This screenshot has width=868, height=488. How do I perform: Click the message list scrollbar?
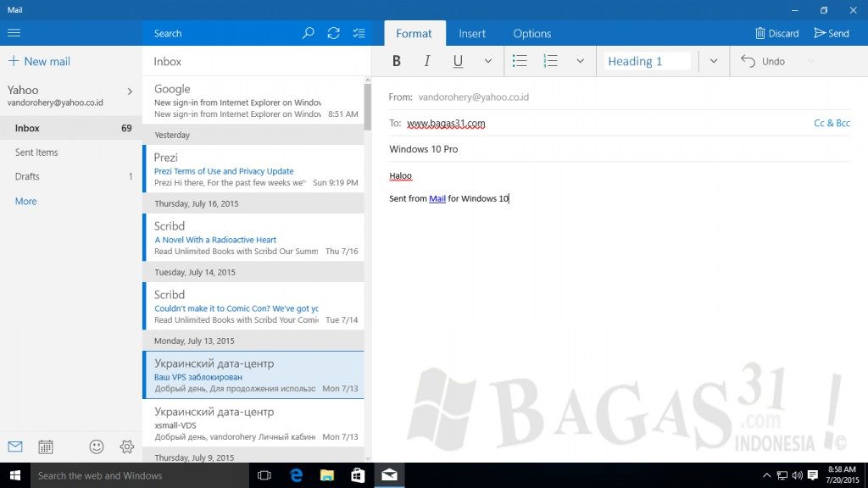tap(368, 108)
